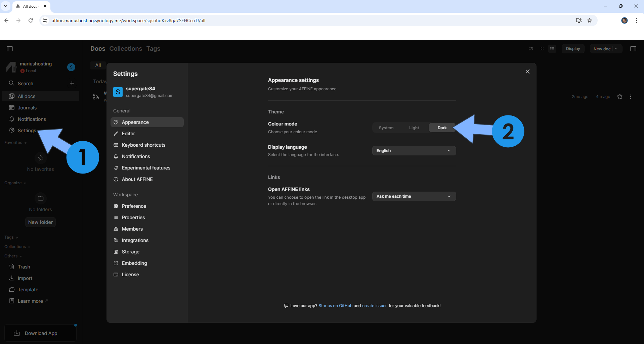Image resolution: width=644 pixels, height=344 pixels.
Task: Expand the Tags section in the sidebar
Action: click(11, 237)
